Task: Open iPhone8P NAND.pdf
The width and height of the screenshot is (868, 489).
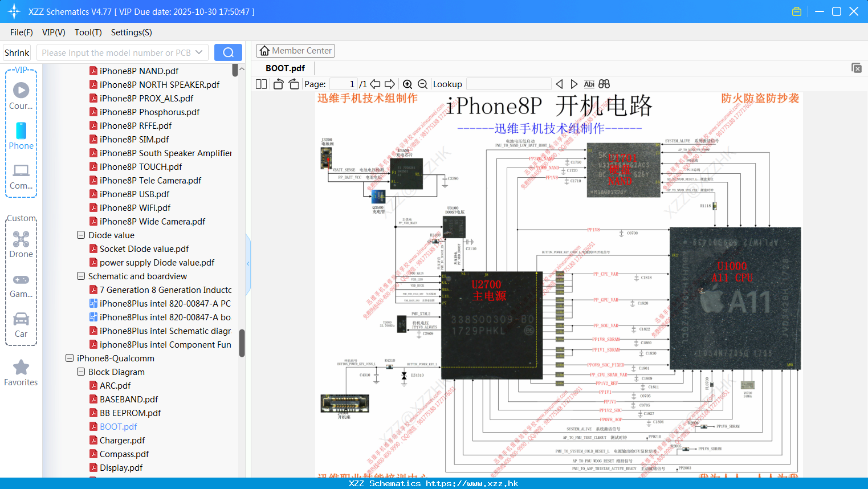Action: click(x=139, y=71)
